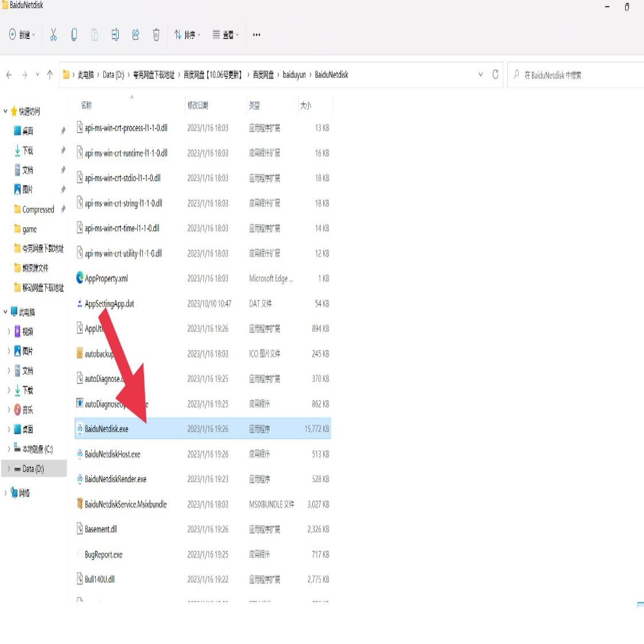Click the autobackup ICO file icon

coord(80,353)
